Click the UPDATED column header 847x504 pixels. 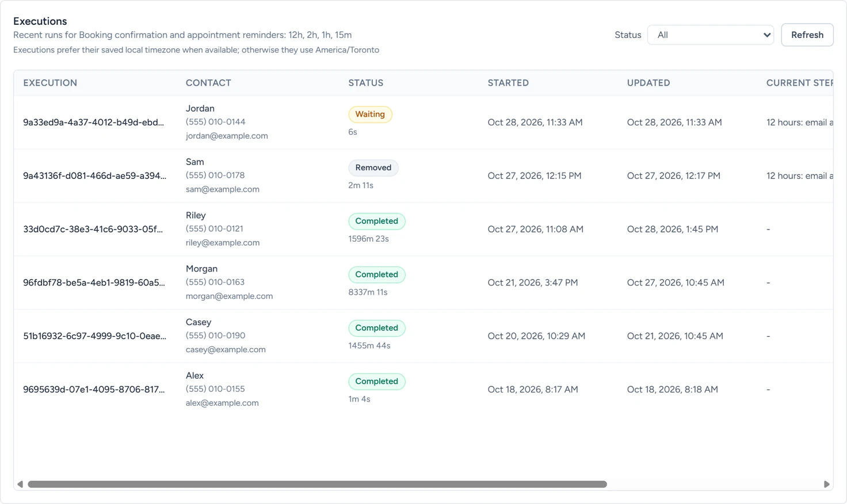click(648, 83)
